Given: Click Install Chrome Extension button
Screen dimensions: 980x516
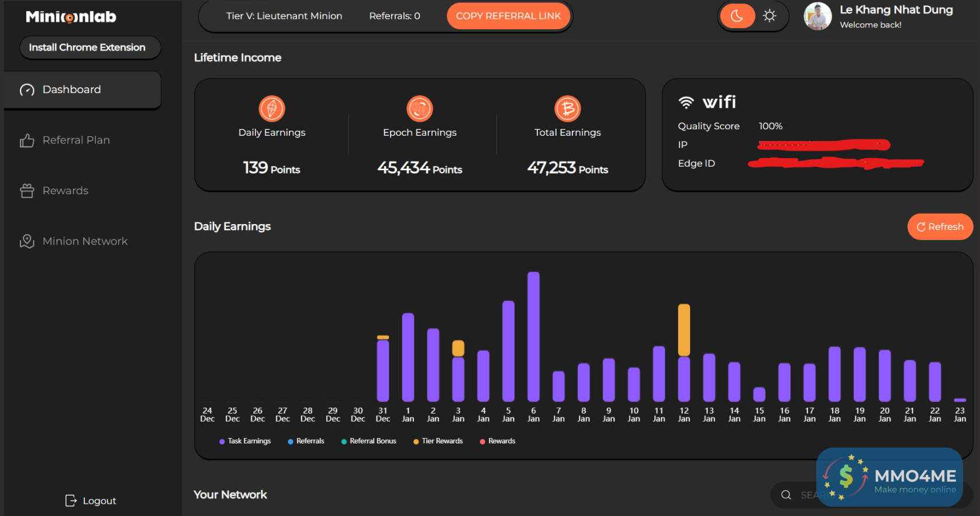Looking at the screenshot, I should [90, 47].
